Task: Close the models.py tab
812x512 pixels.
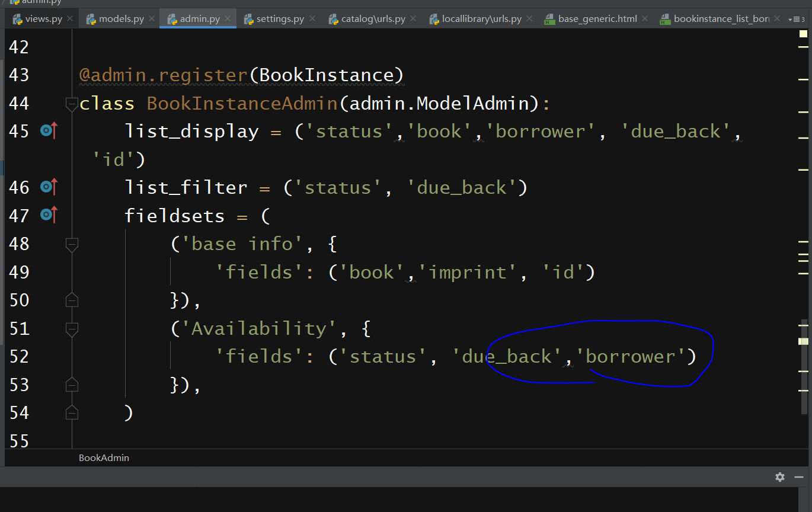Action: [x=152, y=19]
